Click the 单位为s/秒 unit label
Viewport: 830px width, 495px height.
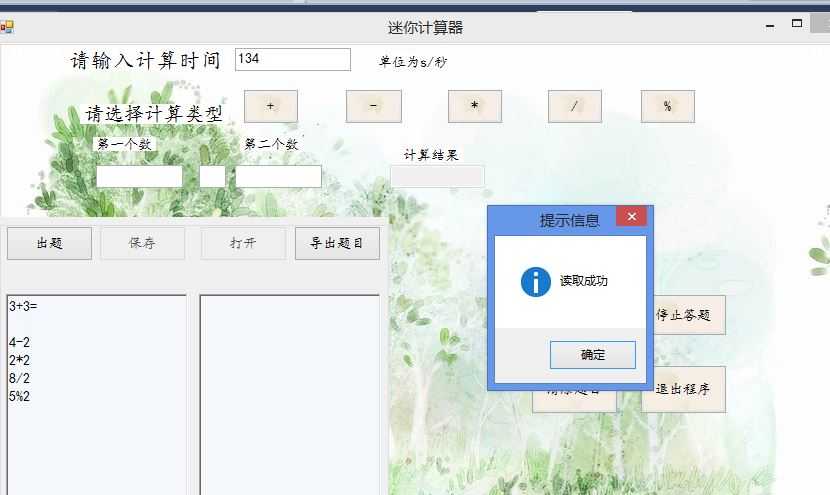[413, 62]
